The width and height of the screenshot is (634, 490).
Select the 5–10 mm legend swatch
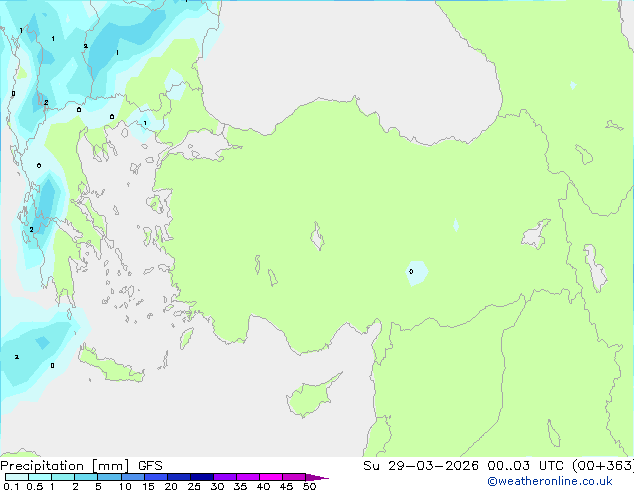[109, 477]
